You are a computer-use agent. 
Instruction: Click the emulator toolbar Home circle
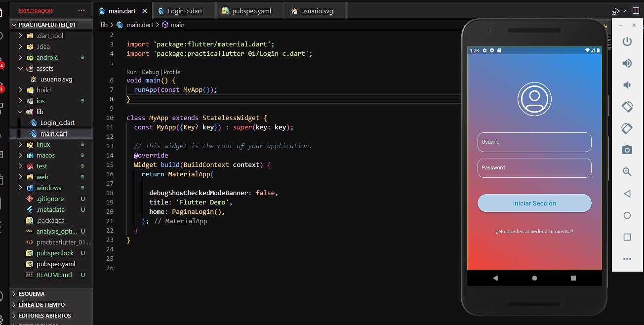[x=627, y=215]
